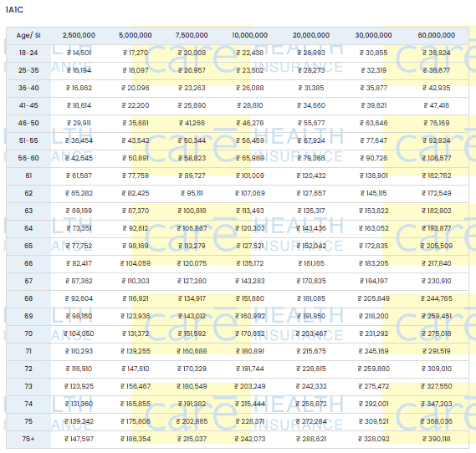The width and height of the screenshot is (476, 453).
Task: Click the premium cell showing 327,550
Action: pos(437,387)
